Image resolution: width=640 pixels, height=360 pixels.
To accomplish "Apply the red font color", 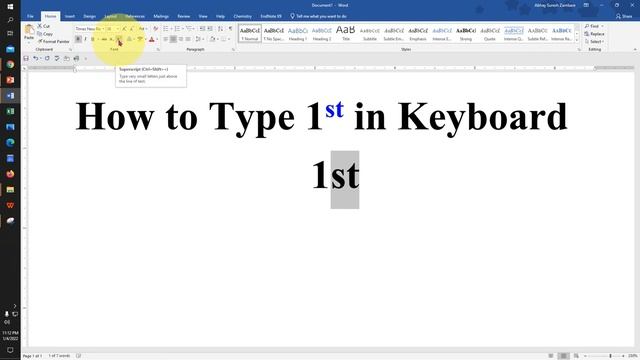I will tap(151, 39).
